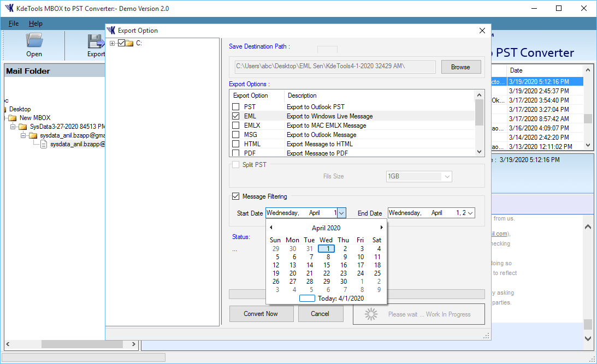Go to previous month in calendar
597x364 pixels.
coord(271,228)
